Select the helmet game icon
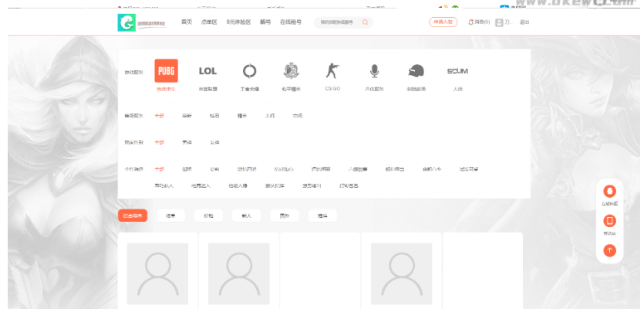644x309 pixels. coord(416,71)
